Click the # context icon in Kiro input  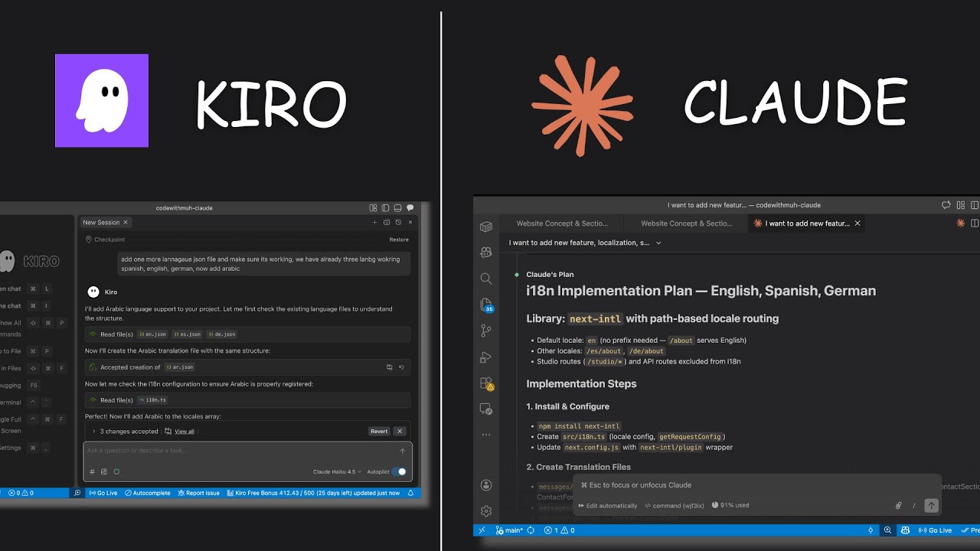92,471
